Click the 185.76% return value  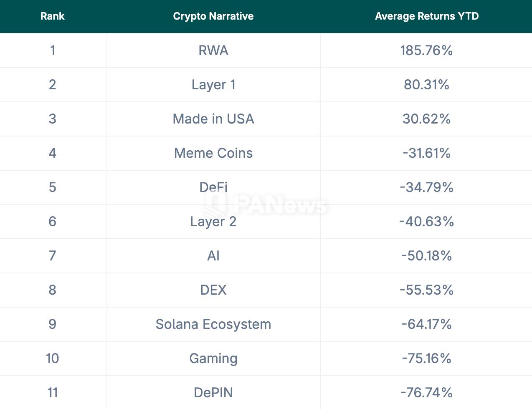426,50
